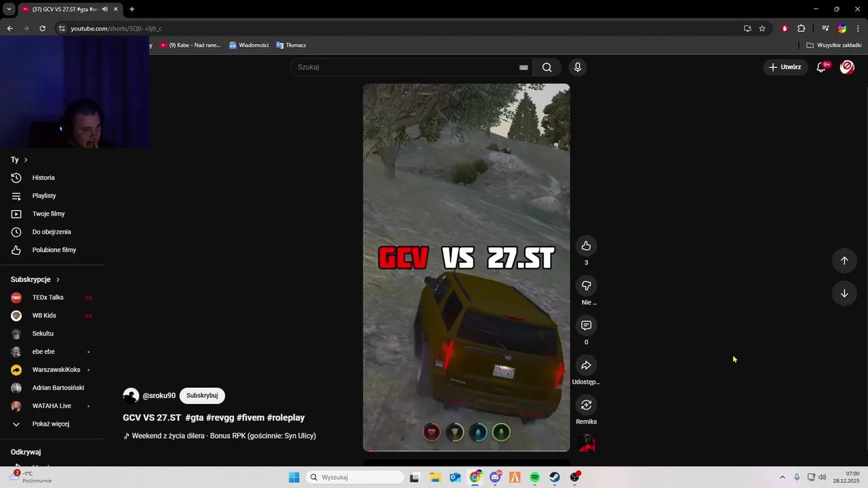Go to the previous short with up arrow

point(844,261)
